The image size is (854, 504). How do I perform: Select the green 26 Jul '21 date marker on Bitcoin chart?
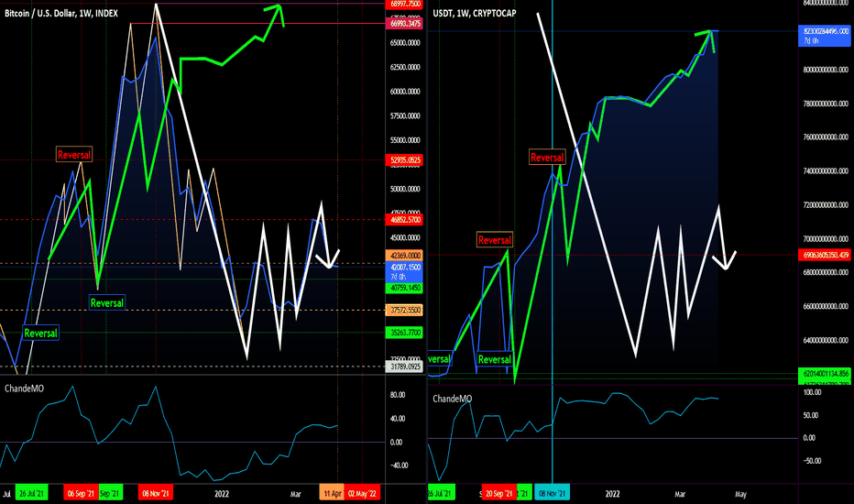[31, 494]
